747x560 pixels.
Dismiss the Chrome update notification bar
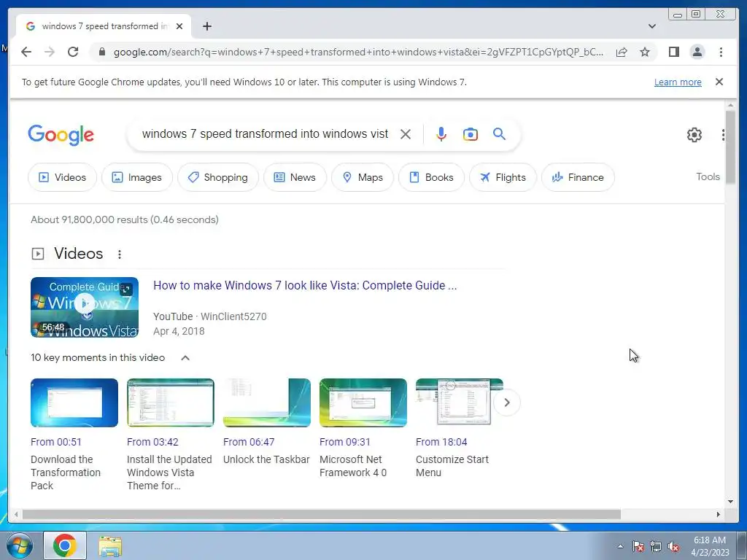tap(719, 82)
